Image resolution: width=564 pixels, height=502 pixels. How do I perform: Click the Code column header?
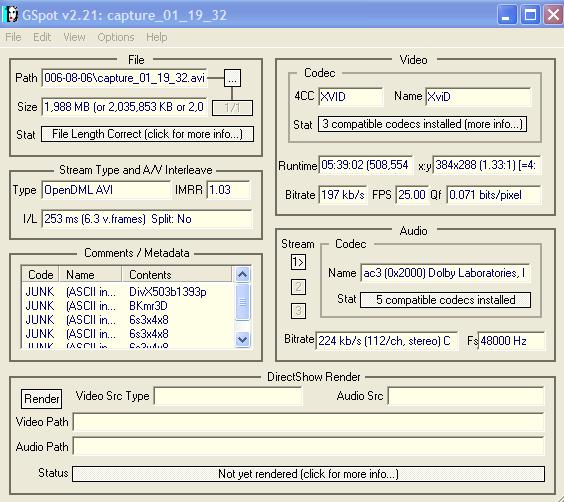click(x=40, y=275)
